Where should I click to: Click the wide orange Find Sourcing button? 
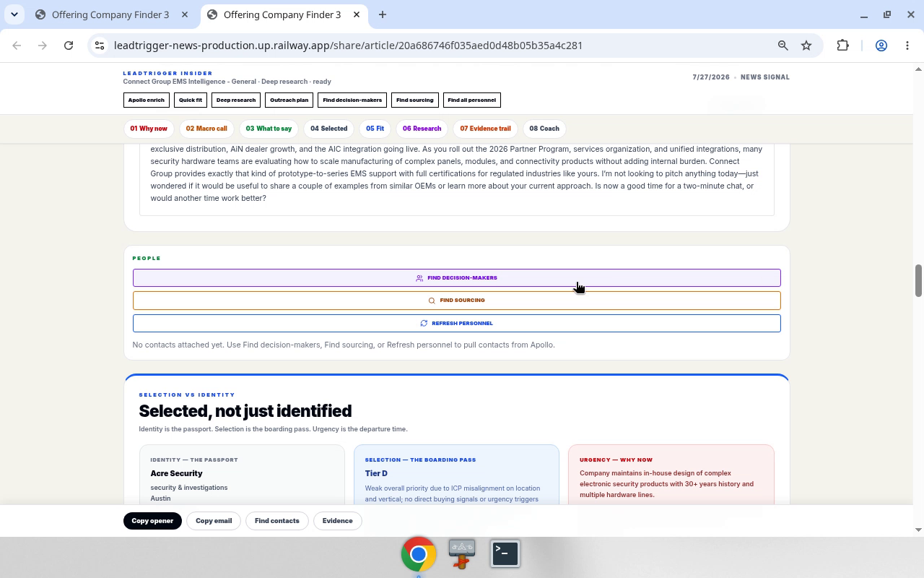click(x=456, y=300)
